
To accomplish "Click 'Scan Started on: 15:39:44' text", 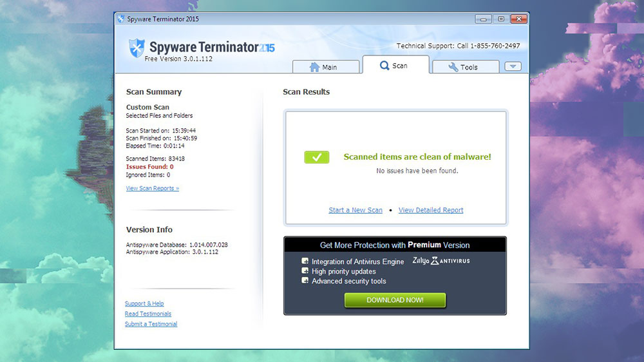I will coord(160,131).
